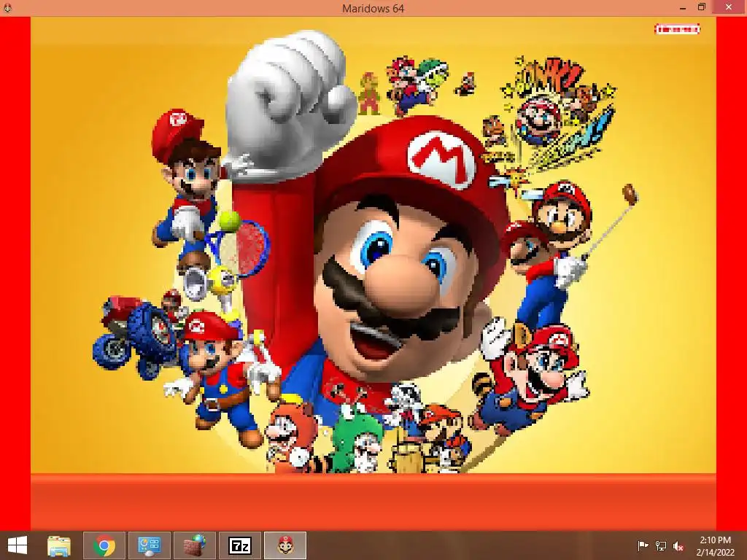Open File Explorer from the taskbar
Screen dimensions: 747x560
(x=59, y=545)
